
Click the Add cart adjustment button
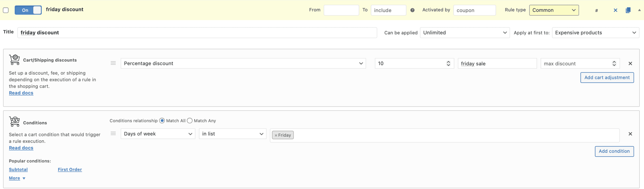[607, 78]
